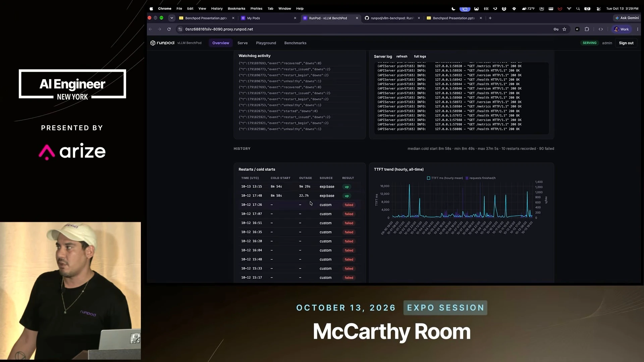The width and height of the screenshot is (644, 362).
Task: Select the 10-13 13:15 restart row
Action: (x=300, y=187)
